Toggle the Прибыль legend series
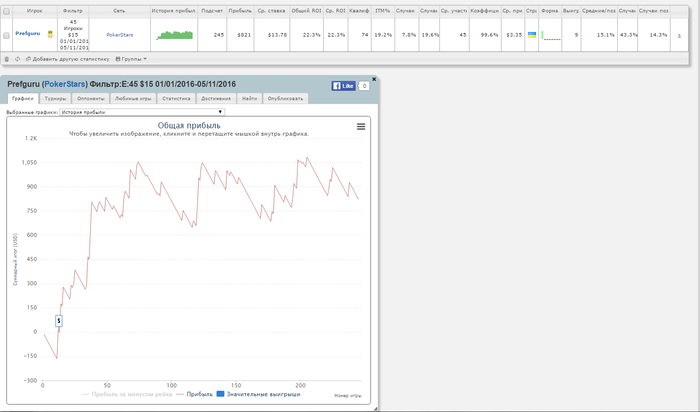The image size is (700, 412). tap(194, 394)
